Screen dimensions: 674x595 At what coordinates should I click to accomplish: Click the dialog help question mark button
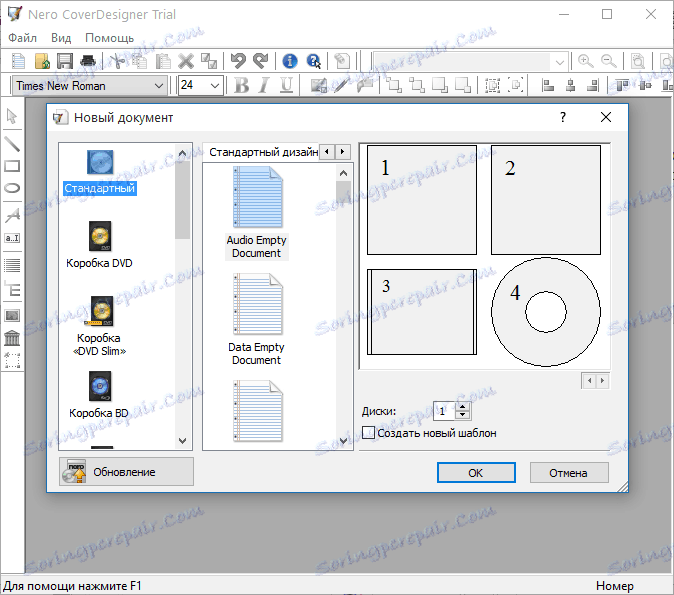[x=563, y=117]
